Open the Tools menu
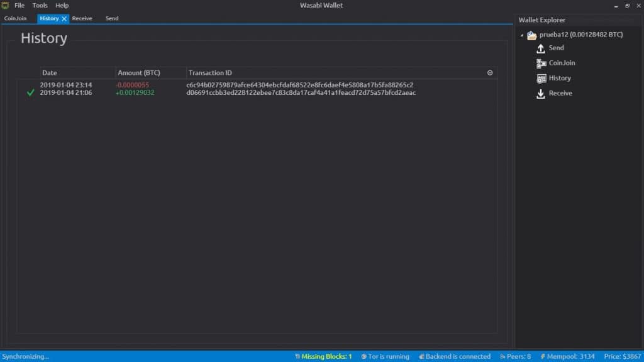The height and width of the screenshot is (362, 644). click(40, 6)
